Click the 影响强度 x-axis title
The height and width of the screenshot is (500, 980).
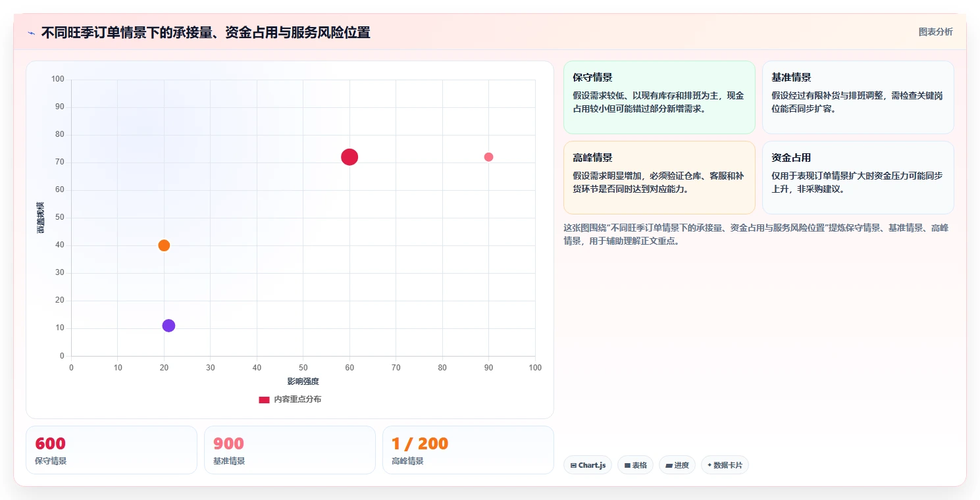click(x=303, y=382)
